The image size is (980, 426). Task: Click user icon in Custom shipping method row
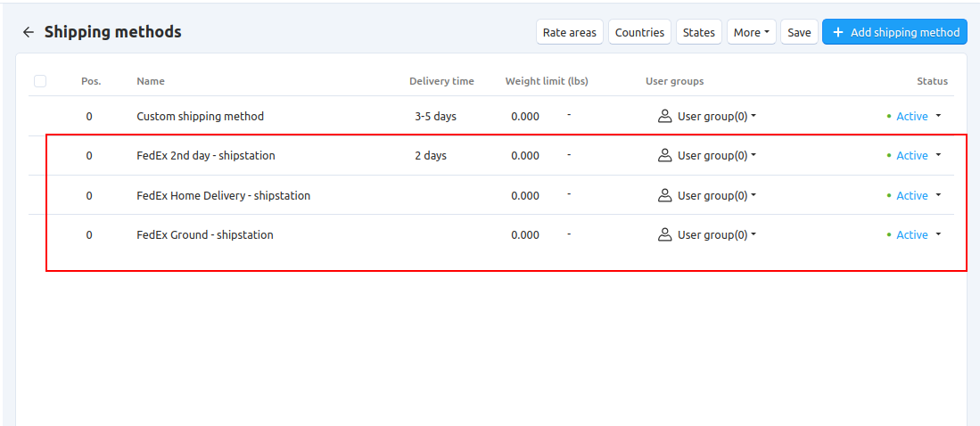(x=664, y=116)
